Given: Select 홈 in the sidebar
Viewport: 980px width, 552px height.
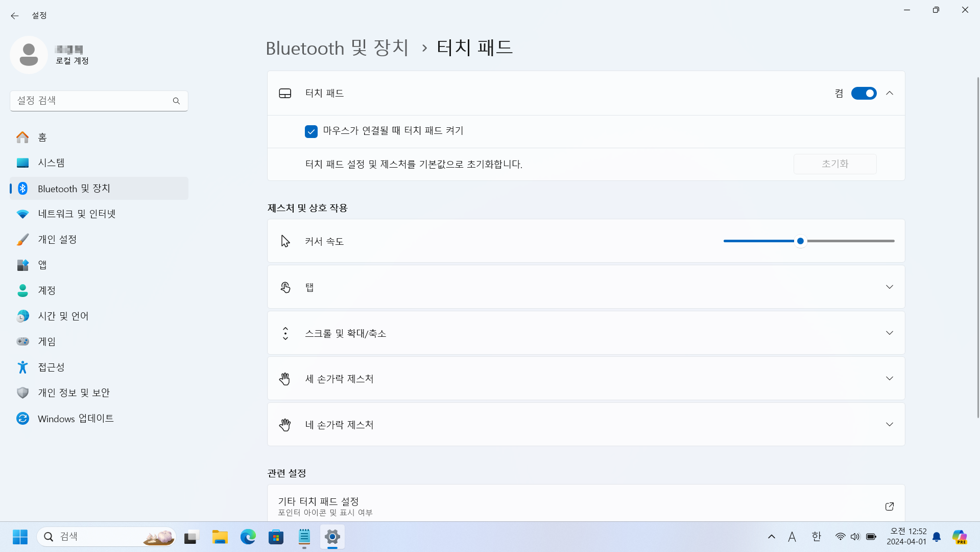Looking at the screenshot, I should (99, 137).
